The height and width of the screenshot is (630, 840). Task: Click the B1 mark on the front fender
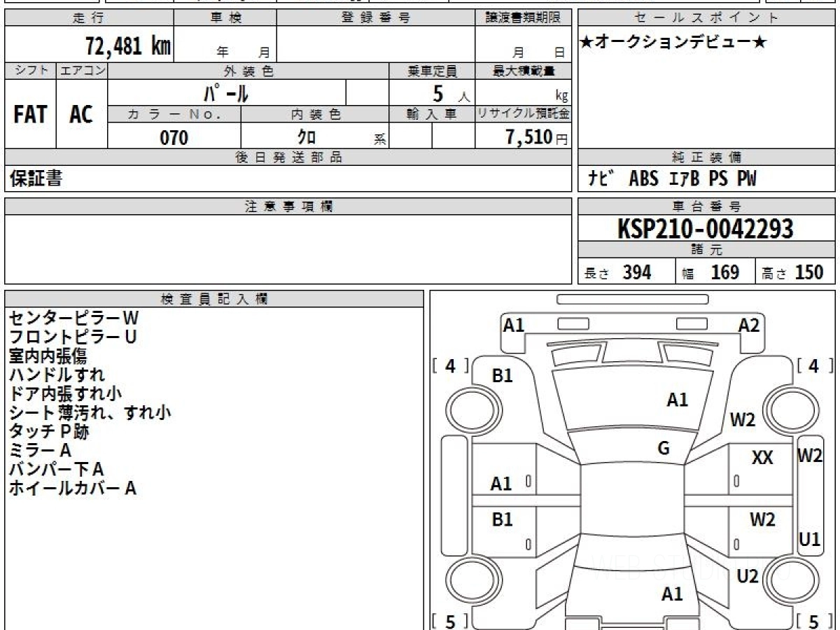tap(503, 376)
